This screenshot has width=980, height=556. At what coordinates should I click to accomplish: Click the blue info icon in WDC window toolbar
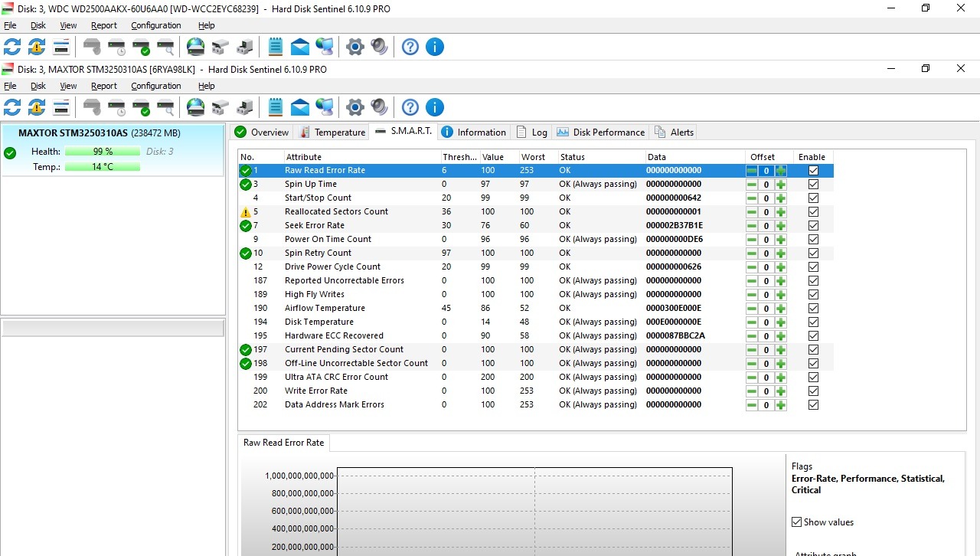click(x=434, y=47)
